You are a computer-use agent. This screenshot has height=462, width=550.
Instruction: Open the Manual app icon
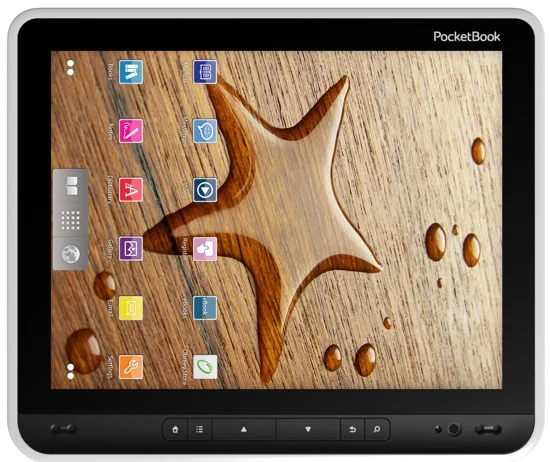(x=205, y=72)
